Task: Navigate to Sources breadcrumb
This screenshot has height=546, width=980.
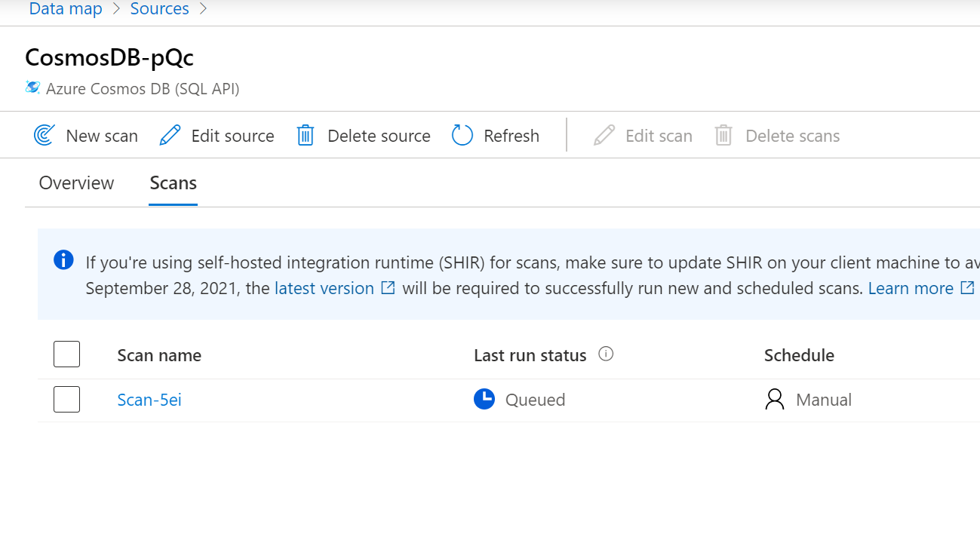Action: point(160,9)
